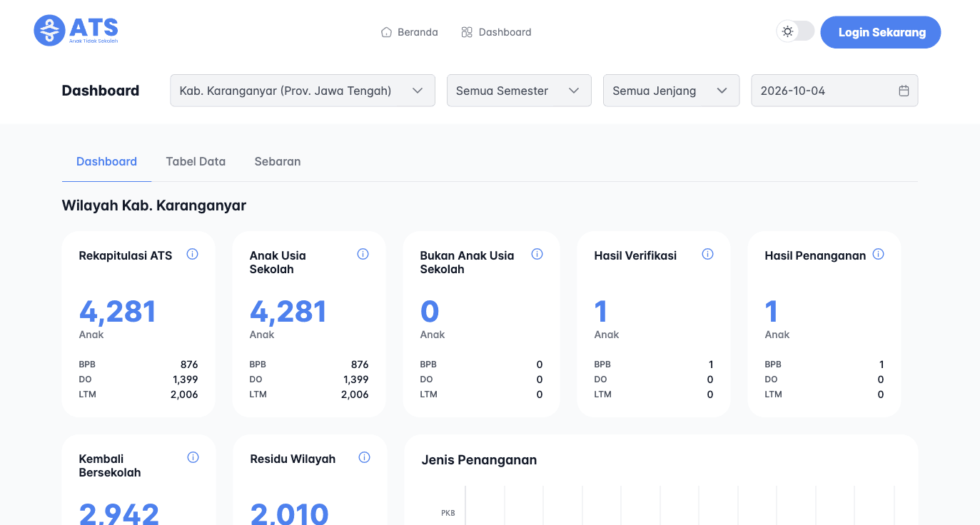Click the Login Sekarang button
Viewport: 980px width, 525px height.
[x=881, y=32]
